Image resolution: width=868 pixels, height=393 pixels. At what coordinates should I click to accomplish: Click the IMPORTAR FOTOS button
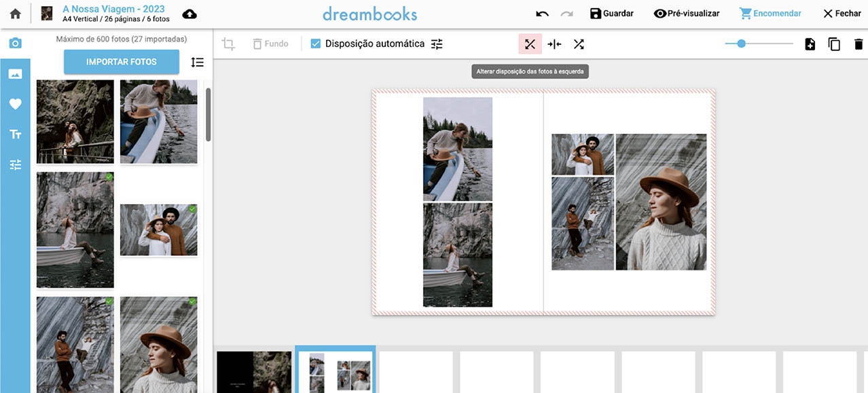[122, 62]
